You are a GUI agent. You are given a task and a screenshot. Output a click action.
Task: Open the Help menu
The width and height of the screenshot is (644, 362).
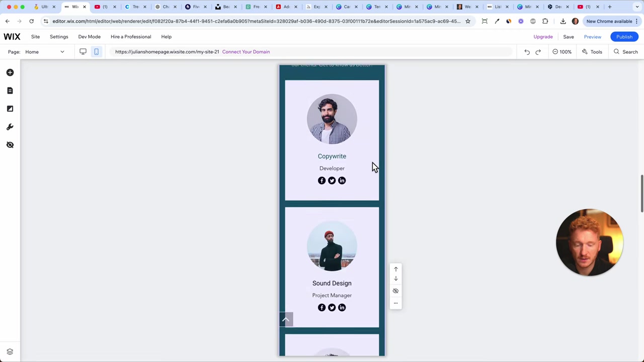[x=166, y=37]
